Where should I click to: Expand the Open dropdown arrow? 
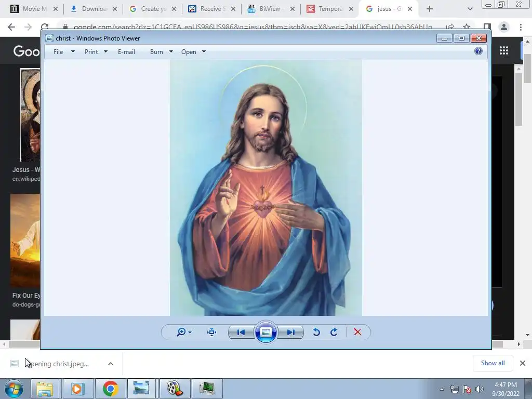pos(204,51)
